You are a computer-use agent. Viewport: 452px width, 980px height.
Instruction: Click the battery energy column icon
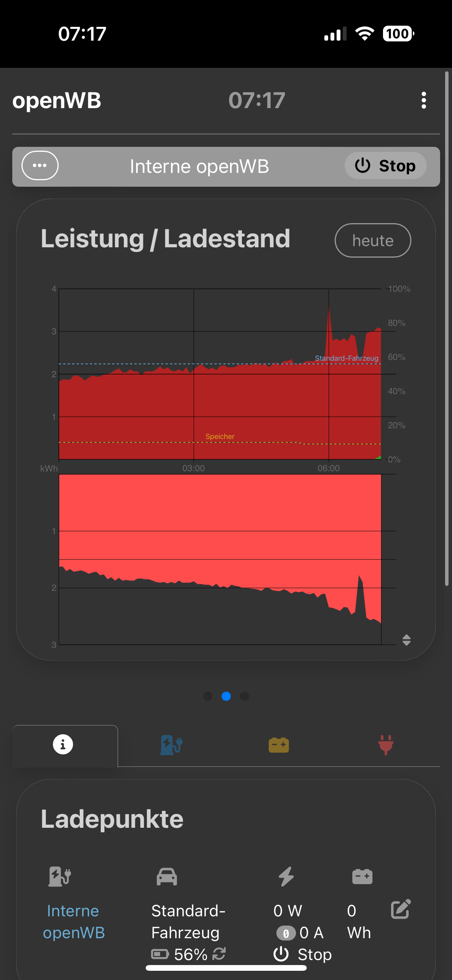362,876
